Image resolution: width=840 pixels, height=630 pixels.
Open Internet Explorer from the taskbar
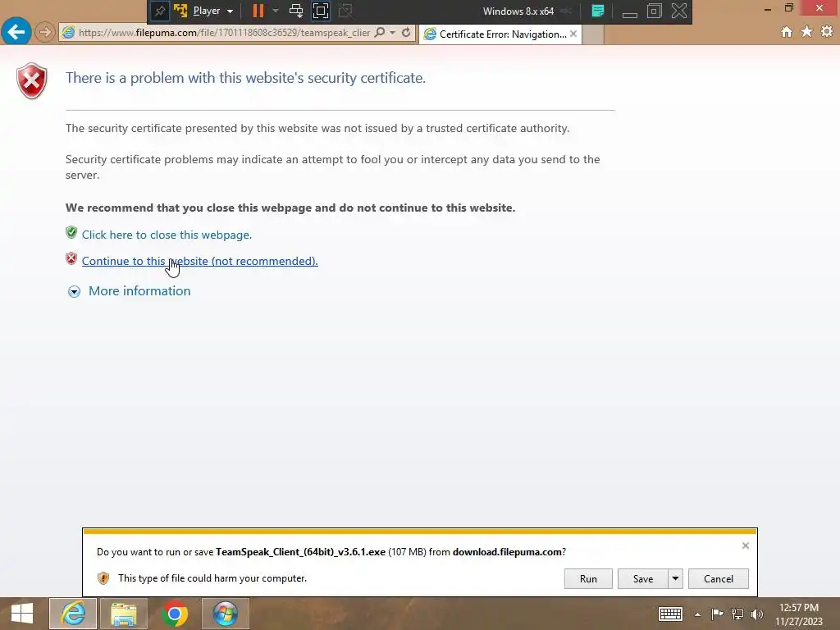(x=73, y=614)
